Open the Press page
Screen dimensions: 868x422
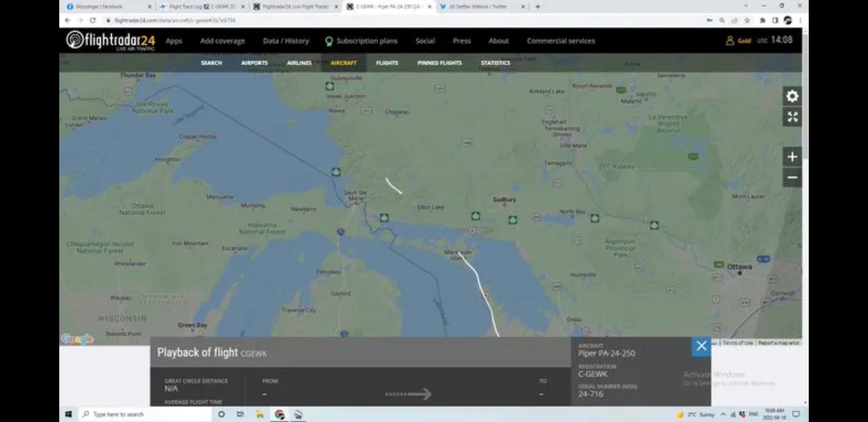[x=461, y=41]
